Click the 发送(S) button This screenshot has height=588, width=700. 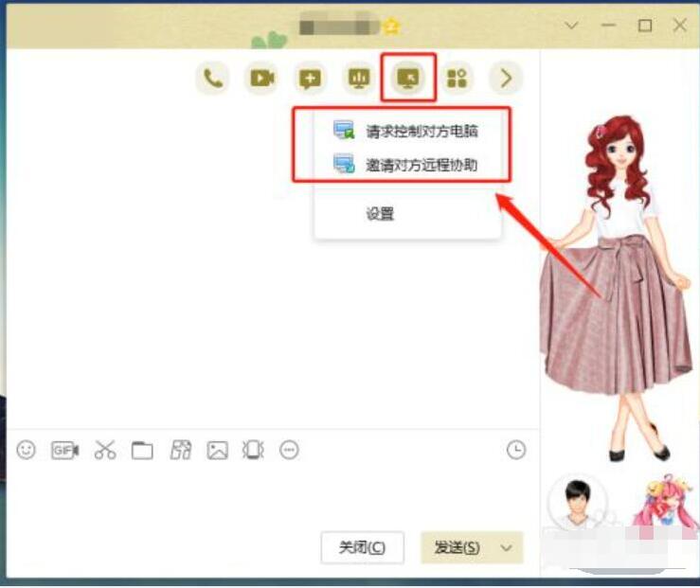(457, 547)
